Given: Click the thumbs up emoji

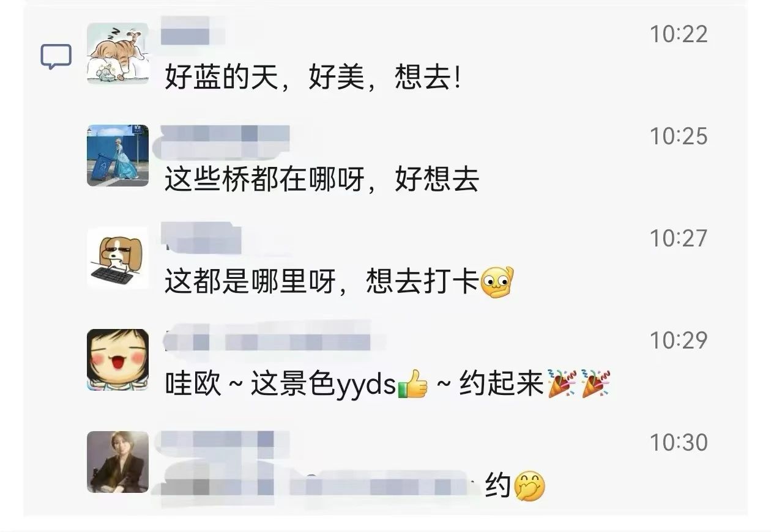Looking at the screenshot, I should pos(413,384).
